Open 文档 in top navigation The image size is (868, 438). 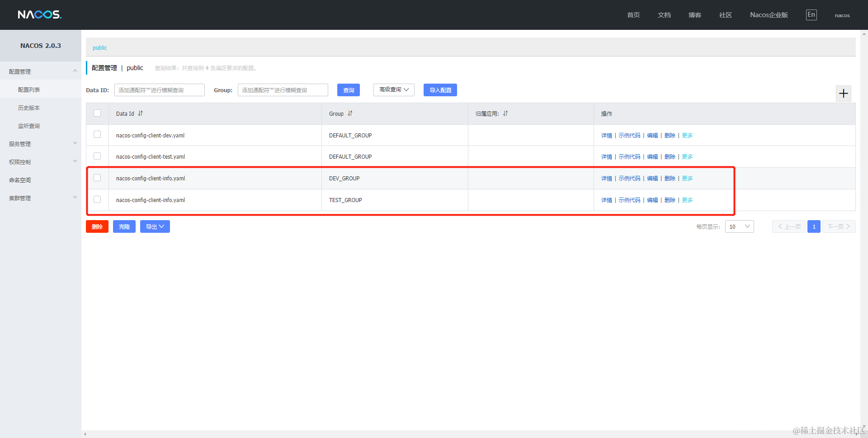[664, 15]
